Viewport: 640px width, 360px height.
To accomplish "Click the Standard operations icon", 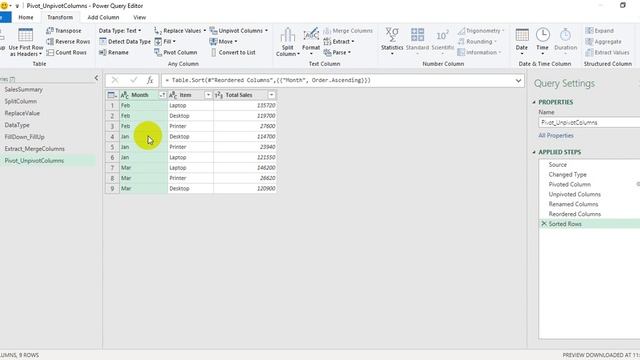I will coord(417,35).
